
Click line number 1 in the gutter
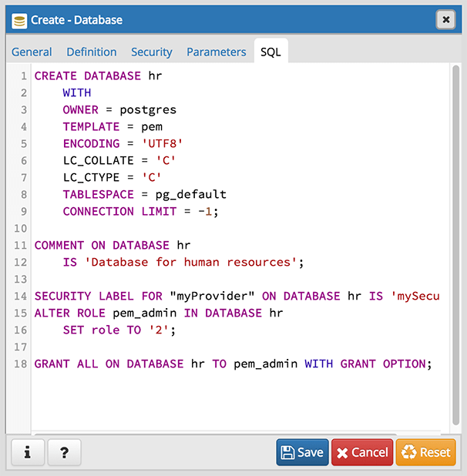(24, 76)
